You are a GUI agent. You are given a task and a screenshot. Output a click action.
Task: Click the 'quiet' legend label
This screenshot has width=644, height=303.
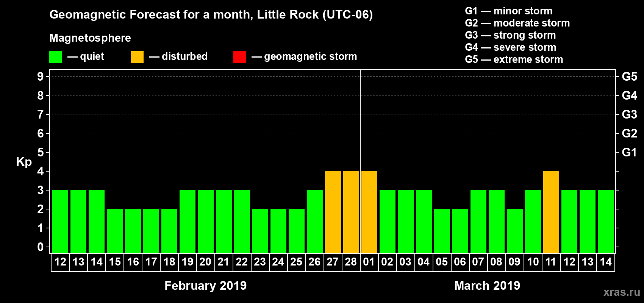92,57
